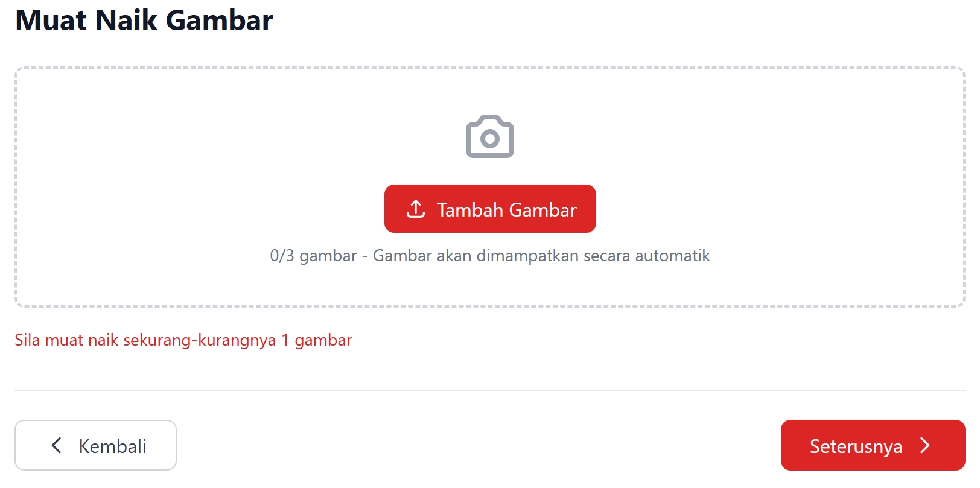980x488 pixels.
Task: Click the '0/3 gambar' counter text
Action: coord(313,256)
